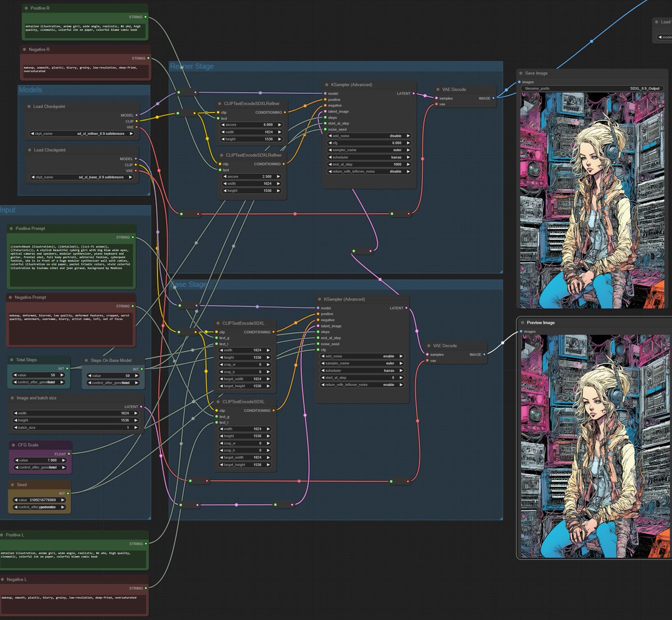Collapse the Positive Prompt node using its dot
The height and width of the screenshot is (620, 672).
coord(11,228)
